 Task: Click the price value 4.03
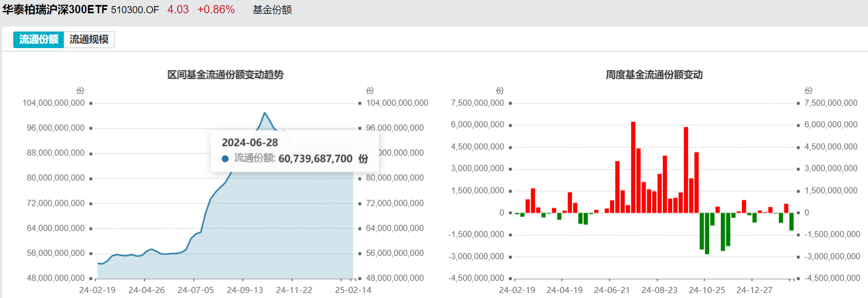178,9
